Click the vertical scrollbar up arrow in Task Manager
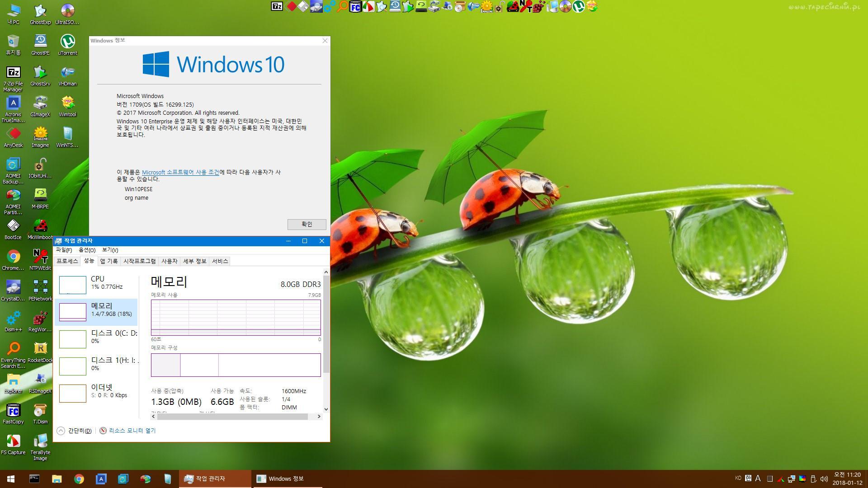Screen dimensions: 868x488 pyautogui.click(x=326, y=272)
